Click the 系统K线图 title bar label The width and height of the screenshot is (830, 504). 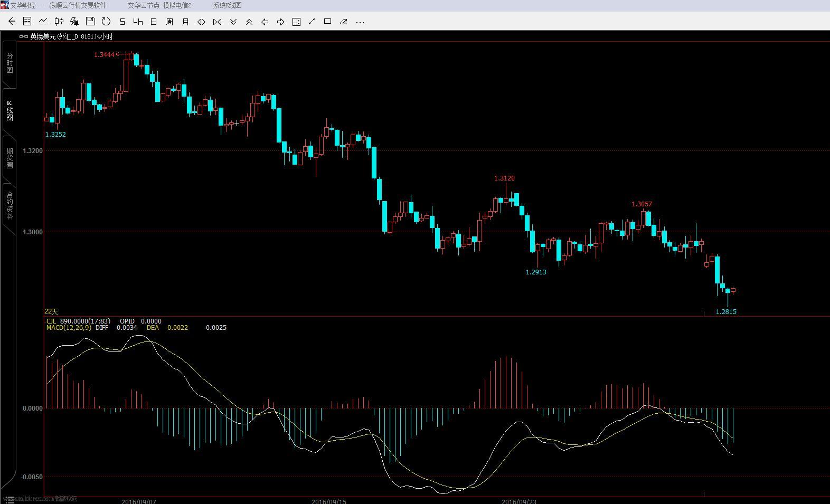coord(228,5)
